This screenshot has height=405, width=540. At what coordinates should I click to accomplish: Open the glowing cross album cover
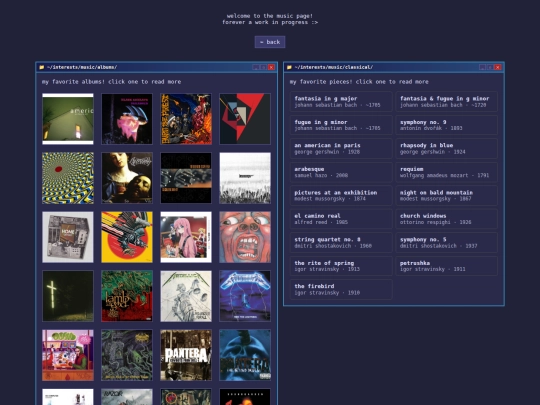[68, 296]
